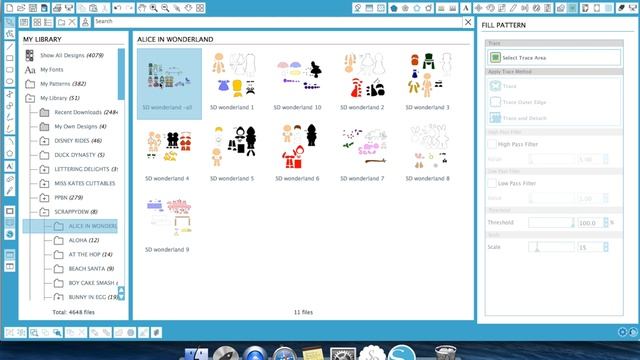Switch library to thumbnail grid view
Viewport: 640px width, 360px height.
click(x=37, y=22)
